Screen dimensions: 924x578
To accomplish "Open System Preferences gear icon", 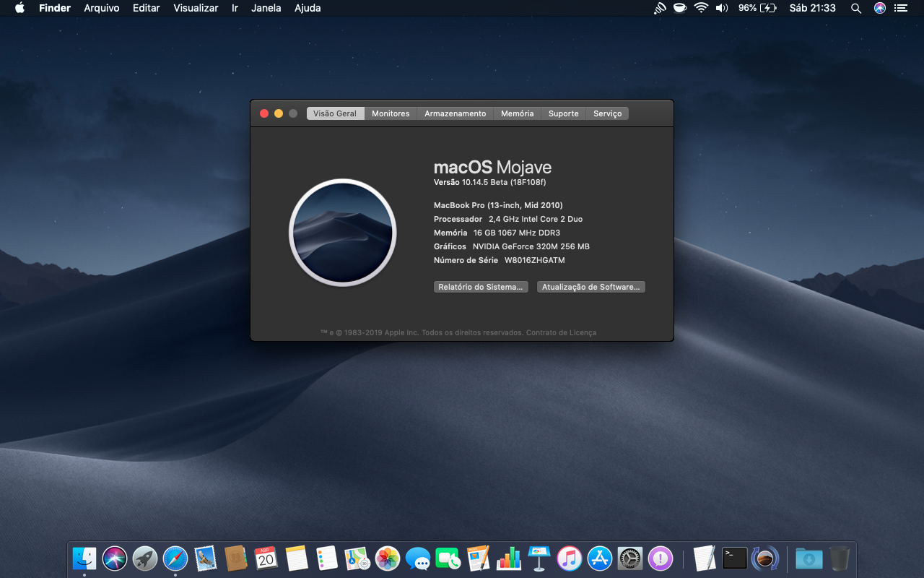I will (630, 558).
